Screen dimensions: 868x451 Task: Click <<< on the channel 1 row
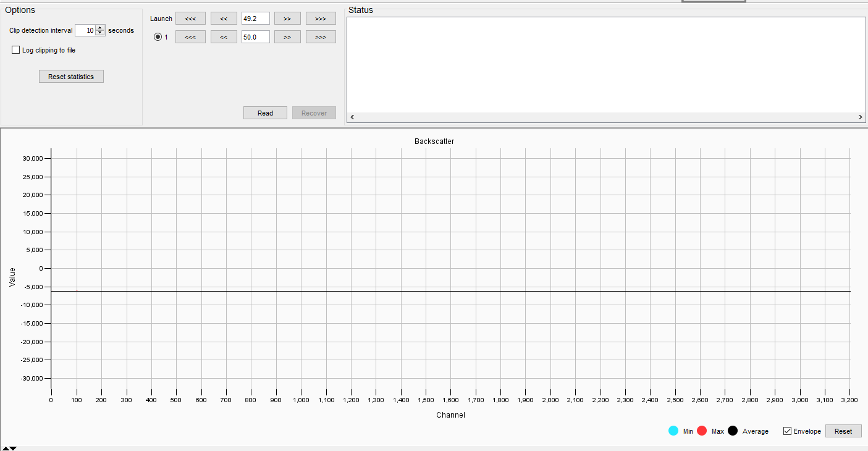coord(190,36)
